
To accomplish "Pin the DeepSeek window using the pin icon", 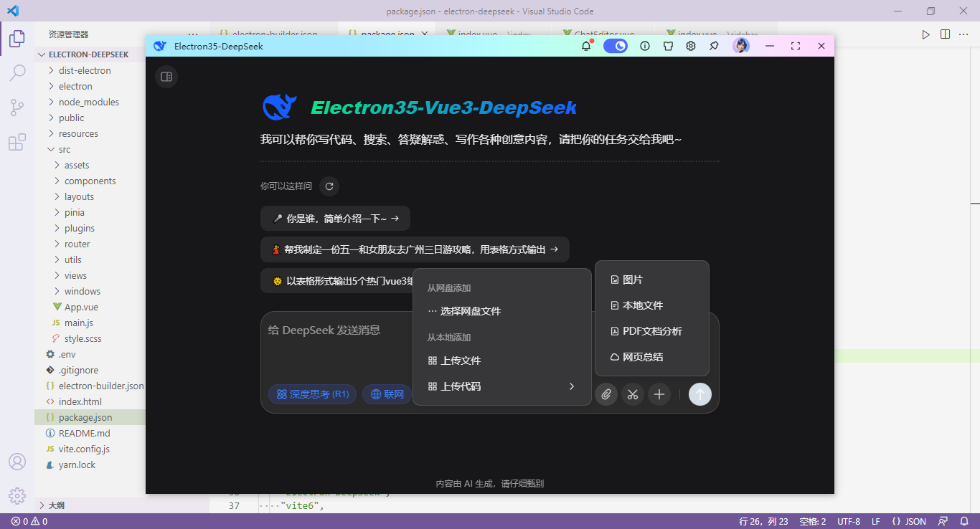I will (714, 46).
